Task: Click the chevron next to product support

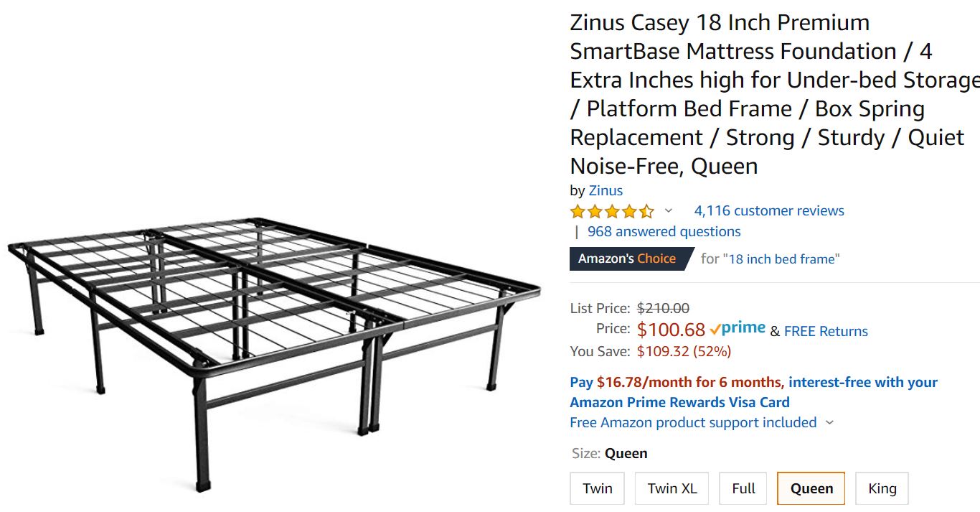Action: (830, 423)
